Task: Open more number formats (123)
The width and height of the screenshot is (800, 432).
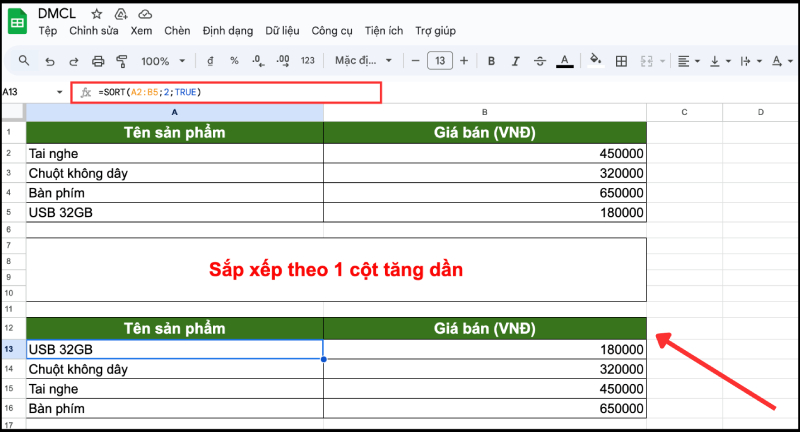Action: coord(308,61)
